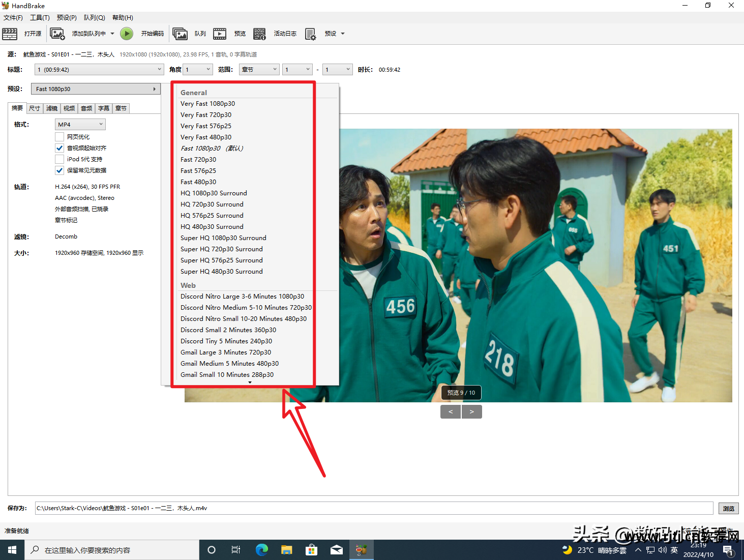This screenshot has height=560, width=744.
Task: Open the start chapter dropdown
Action: coord(297,70)
